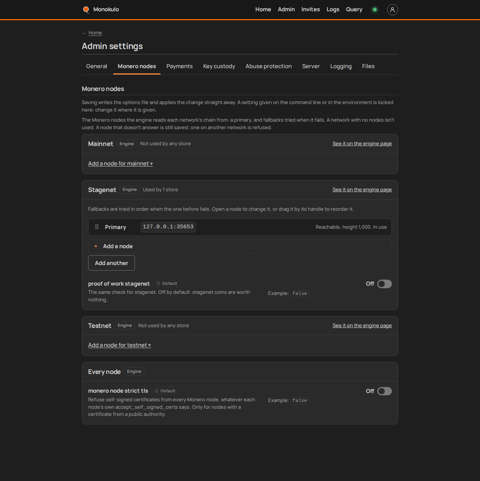Select the Monero nodes tab

click(137, 66)
